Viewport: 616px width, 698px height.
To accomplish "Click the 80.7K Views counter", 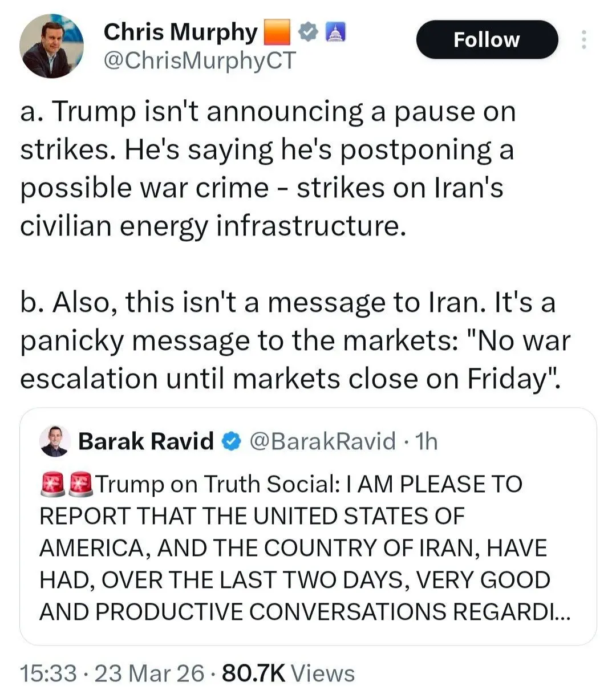I will 288,673.
